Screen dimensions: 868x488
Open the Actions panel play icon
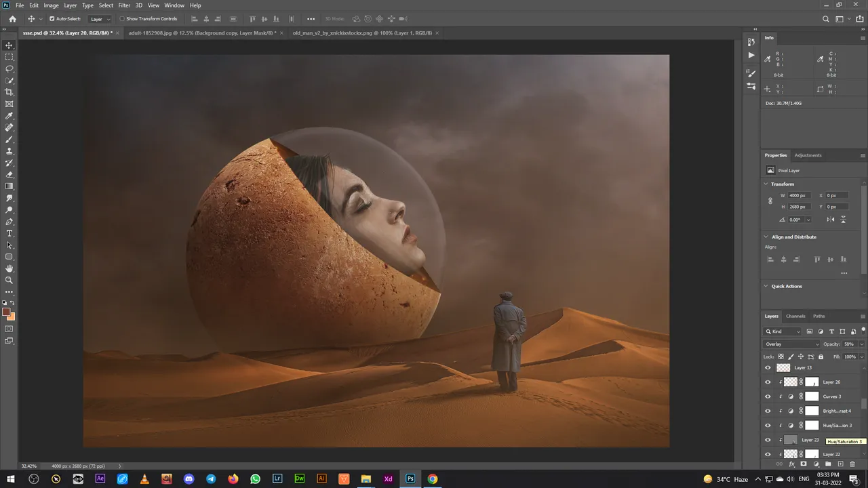(x=751, y=55)
